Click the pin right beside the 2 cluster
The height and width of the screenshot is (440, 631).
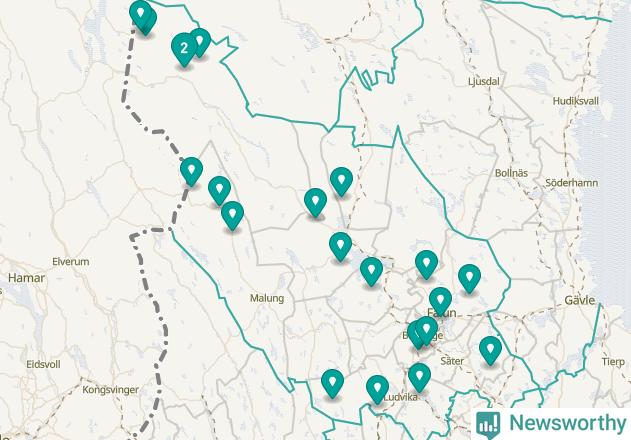[202, 40]
